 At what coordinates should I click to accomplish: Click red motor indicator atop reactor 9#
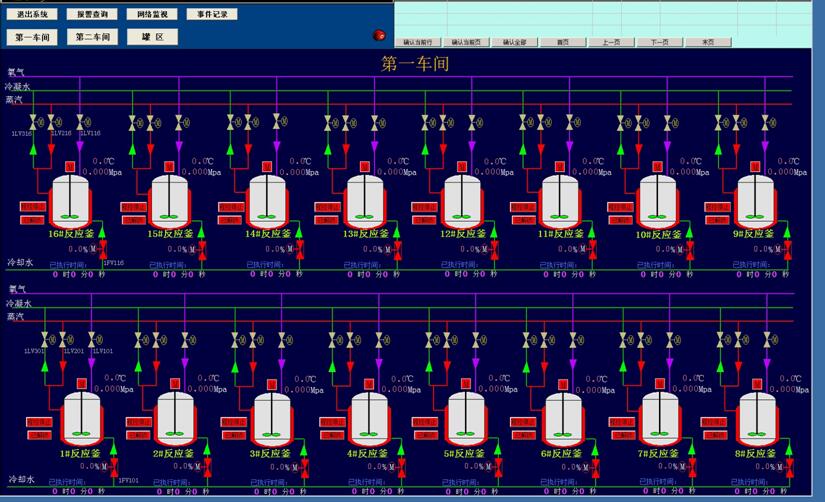(755, 167)
